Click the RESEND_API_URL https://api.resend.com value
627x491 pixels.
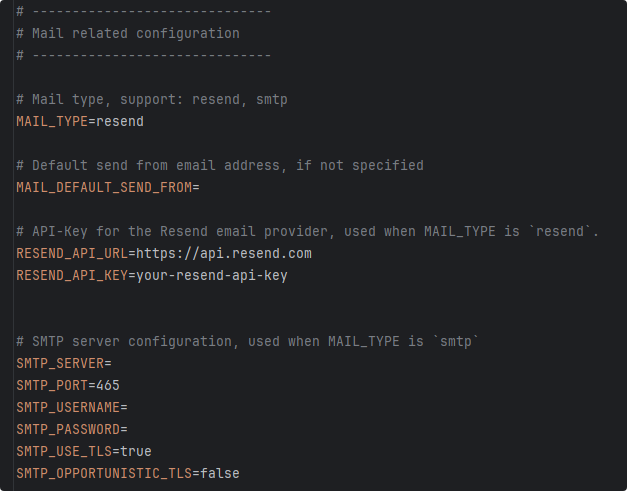(x=224, y=253)
